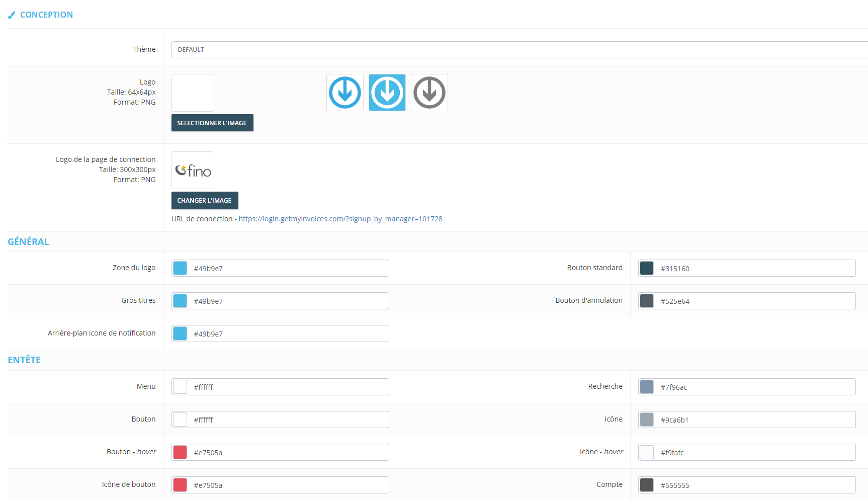Open the Compte dark gray color swatch
The width and height of the screenshot is (868, 500).
647,485
